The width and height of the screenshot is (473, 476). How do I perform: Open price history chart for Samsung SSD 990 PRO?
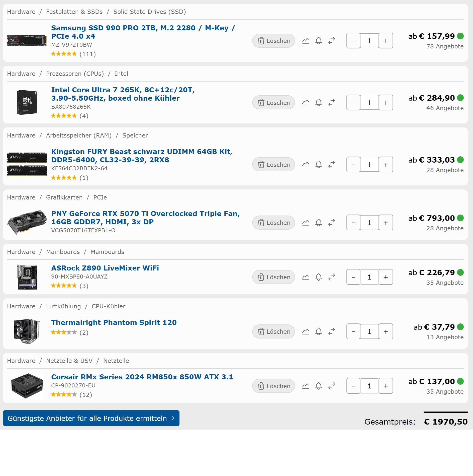tap(305, 41)
